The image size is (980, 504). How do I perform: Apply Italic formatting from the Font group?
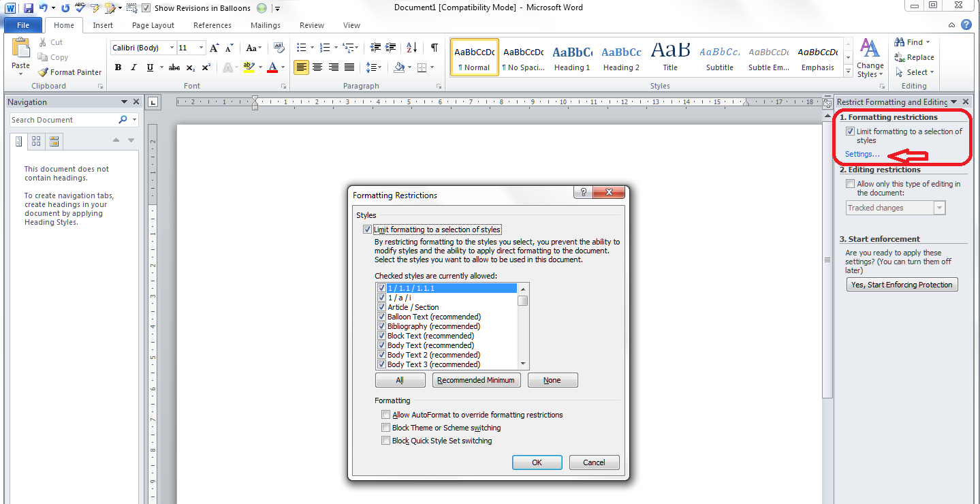click(133, 67)
